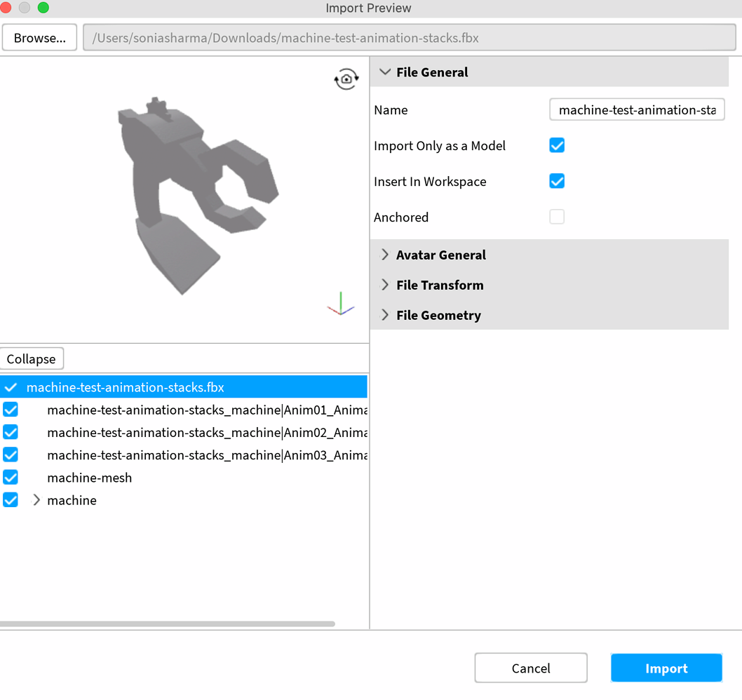Click the horizontal scrollbar under the tree
The width and height of the screenshot is (742, 700).
point(168,624)
